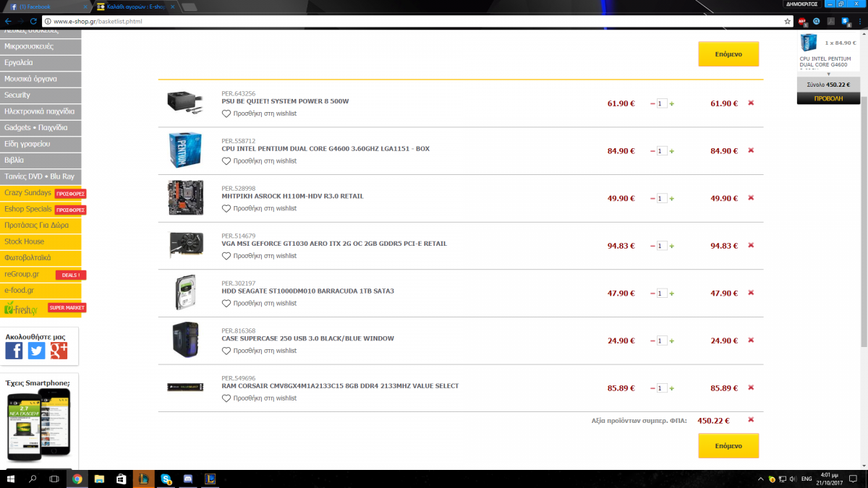Open VGA MSI GEFORCE GT1030 product link
The width and height of the screenshot is (868, 488).
[x=334, y=244]
